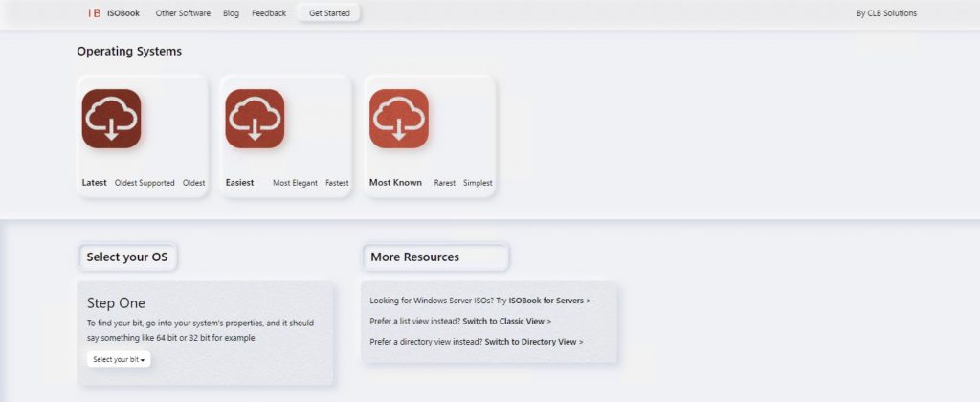Image resolution: width=980 pixels, height=402 pixels.
Task: Choose the Easiest option
Action: 240,183
